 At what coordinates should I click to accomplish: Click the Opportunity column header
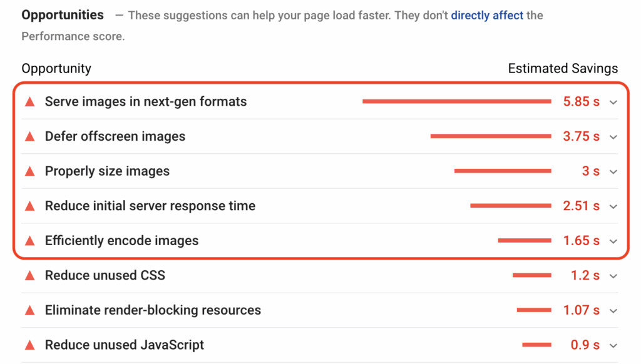[x=56, y=69]
